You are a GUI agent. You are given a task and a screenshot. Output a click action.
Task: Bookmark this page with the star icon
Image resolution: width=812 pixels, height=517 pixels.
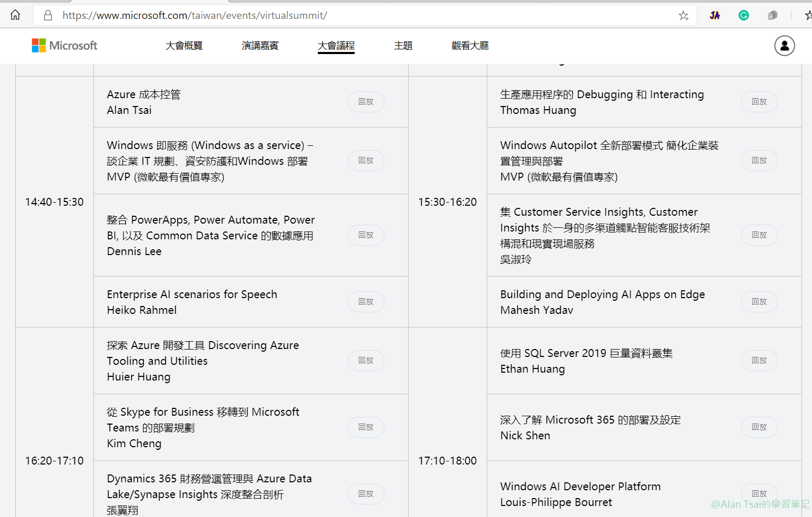pos(683,15)
